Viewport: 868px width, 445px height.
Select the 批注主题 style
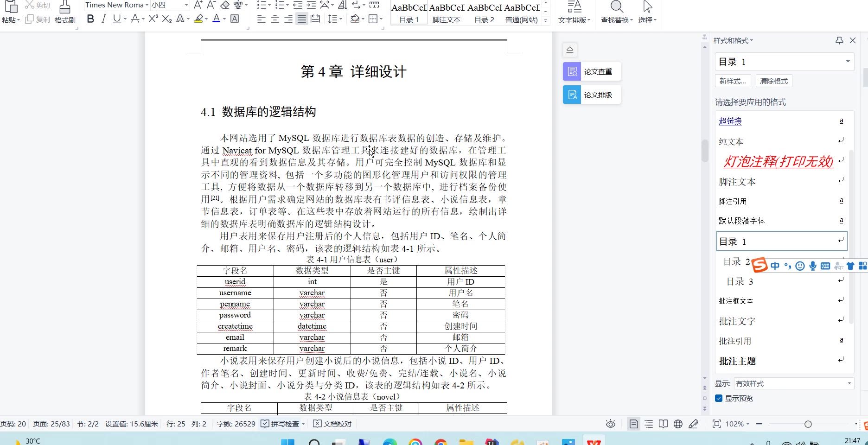(781, 361)
